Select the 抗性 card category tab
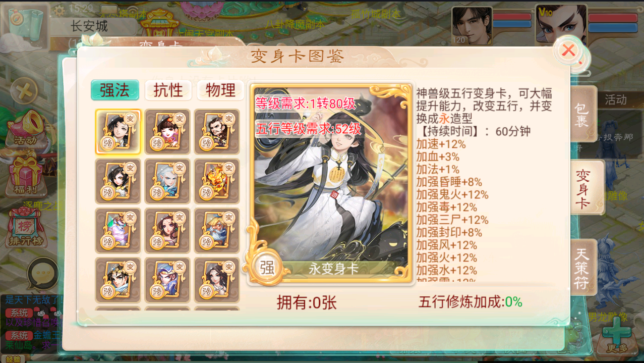The image size is (644, 363). 168,90
